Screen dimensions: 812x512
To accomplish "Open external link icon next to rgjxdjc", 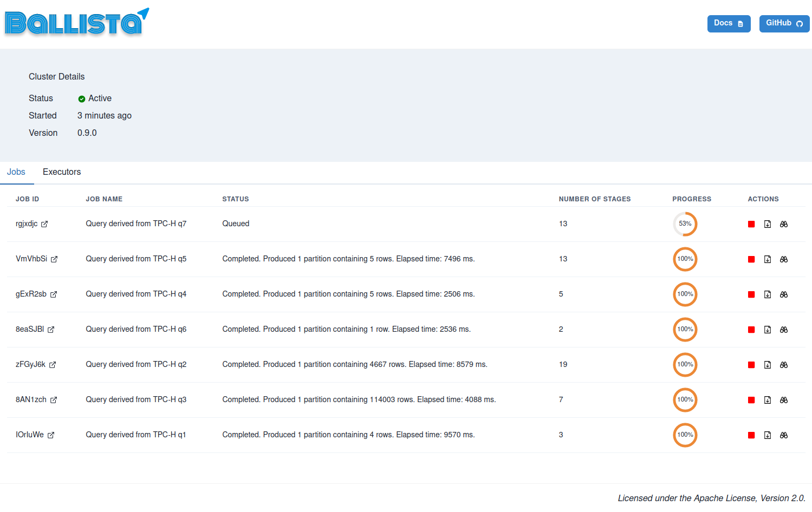I will pos(44,224).
